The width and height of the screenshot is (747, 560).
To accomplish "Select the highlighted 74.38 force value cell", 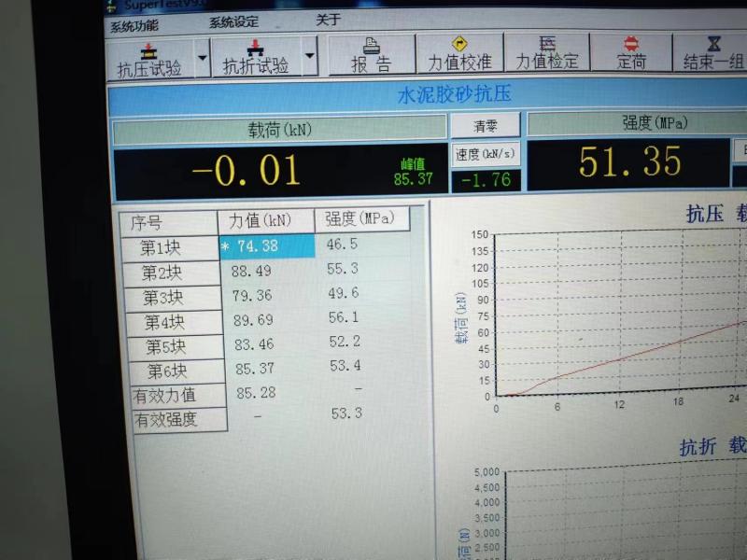I will (267, 245).
